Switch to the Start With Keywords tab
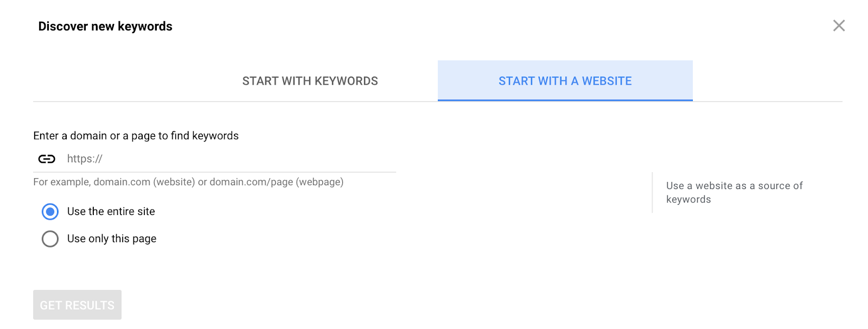 tap(310, 81)
